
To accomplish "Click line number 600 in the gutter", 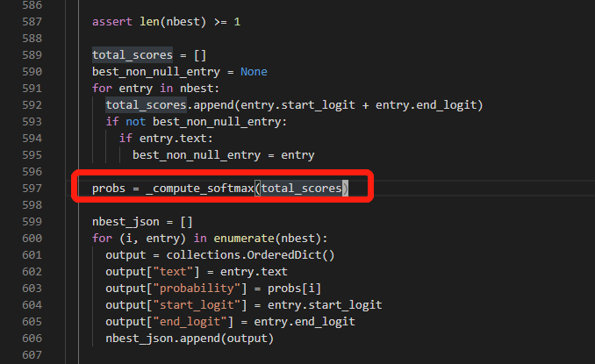I will pyautogui.click(x=32, y=239).
